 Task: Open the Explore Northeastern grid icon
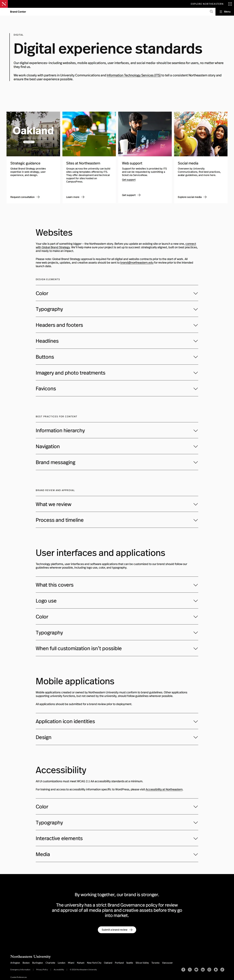230,4
